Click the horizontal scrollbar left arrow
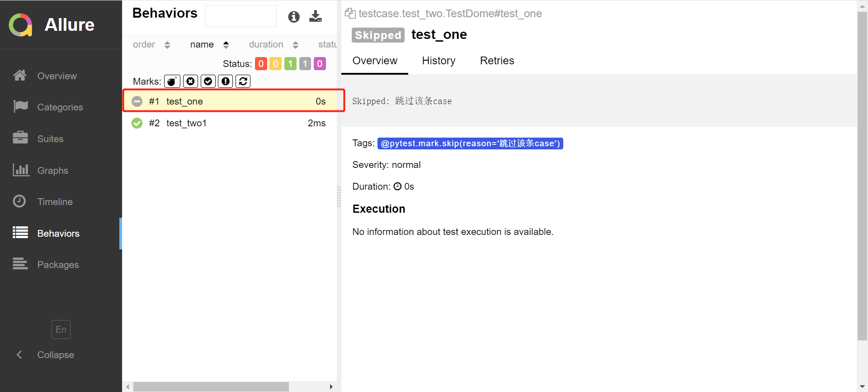This screenshot has width=868, height=392. (x=127, y=387)
